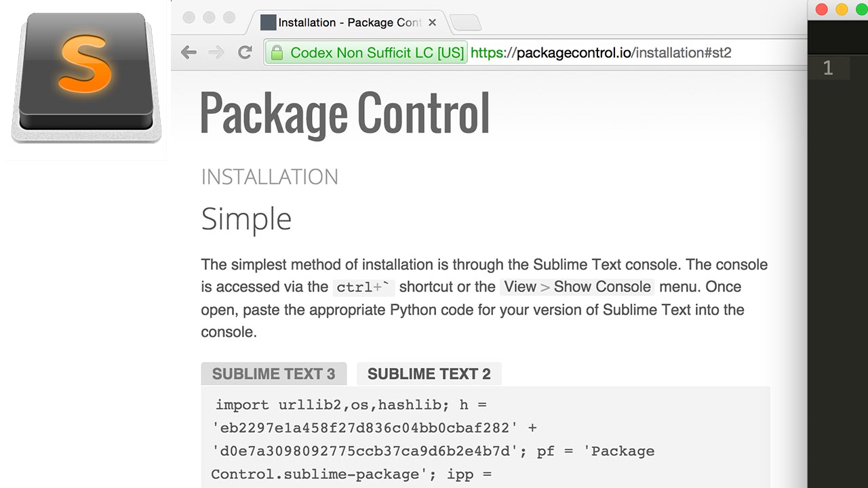Click the browser forward arrow
868x488 pixels.
(x=216, y=52)
